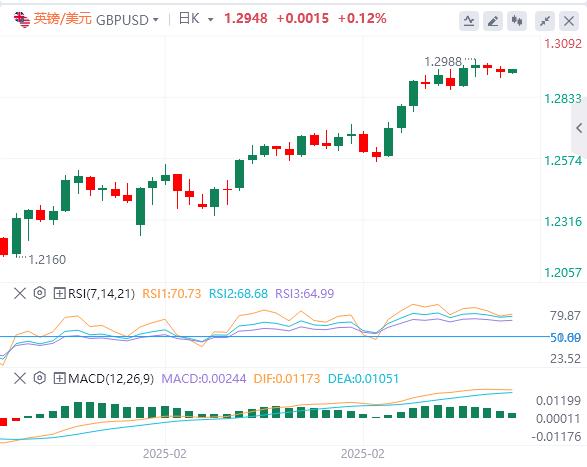This screenshot has width=587, height=467.
Task: Click the 英镑/美元 pair name
Action: pyautogui.click(x=63, y=19)
